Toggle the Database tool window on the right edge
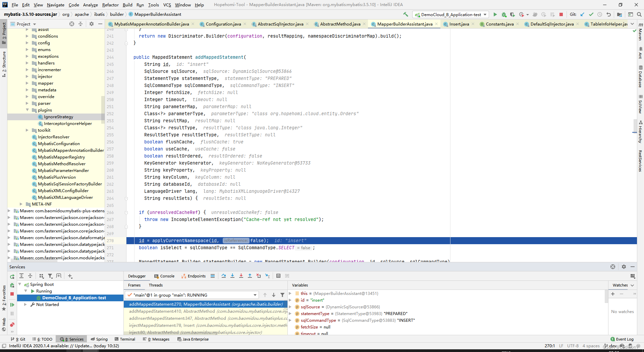Viewport: 644px width, 352px height. 640,77
